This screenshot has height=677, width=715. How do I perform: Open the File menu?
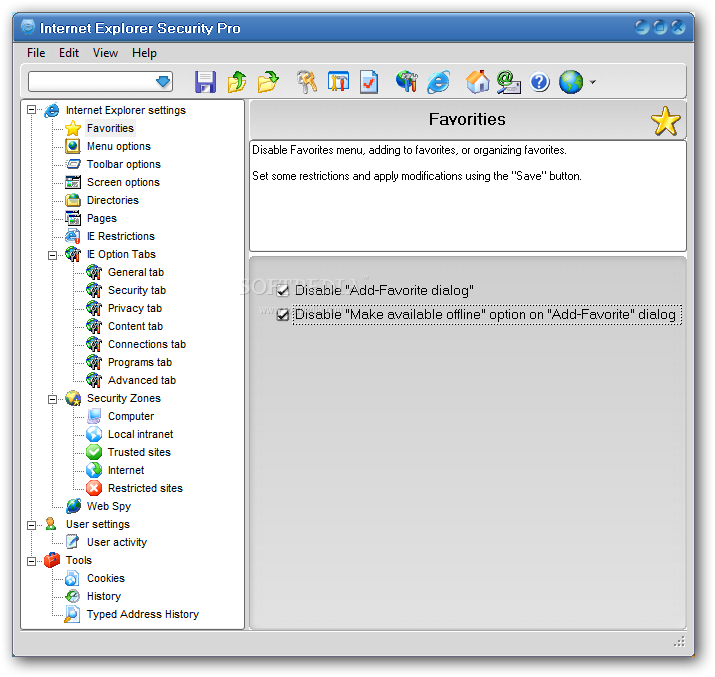point(36,53)
